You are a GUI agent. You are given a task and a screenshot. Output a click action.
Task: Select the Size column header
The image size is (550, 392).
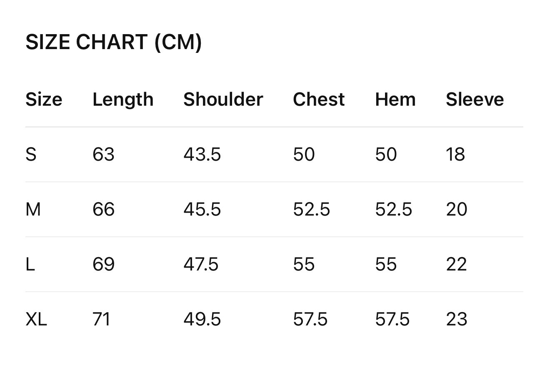click(44, 99)
